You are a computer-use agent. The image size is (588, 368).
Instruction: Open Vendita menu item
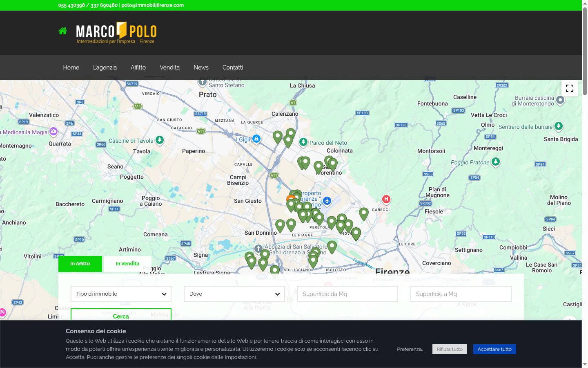(x=169, y=67)
